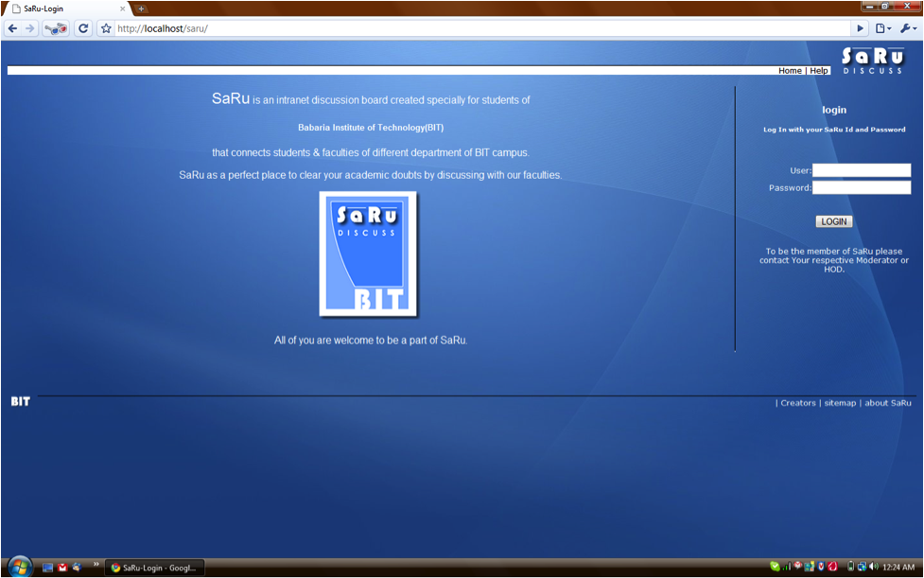Click the SaRu Discuss logo at top right
This screenshot has height=578, width=924.
872,61
